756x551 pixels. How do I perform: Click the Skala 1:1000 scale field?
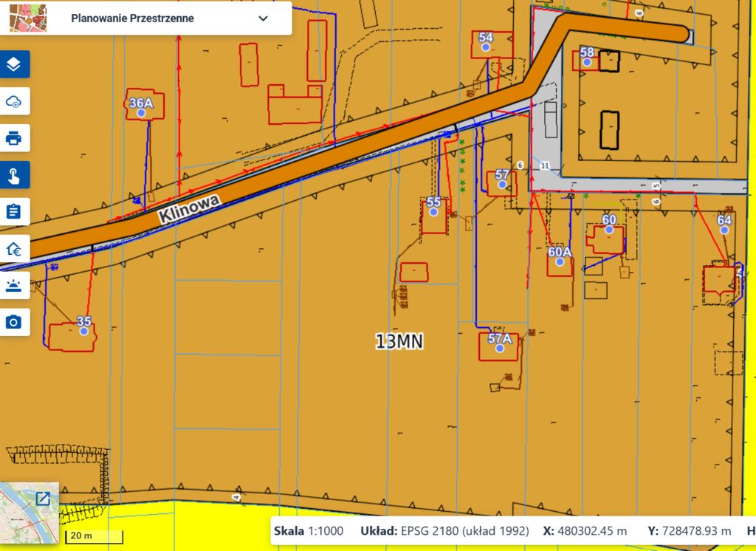(x=309, y=531)
